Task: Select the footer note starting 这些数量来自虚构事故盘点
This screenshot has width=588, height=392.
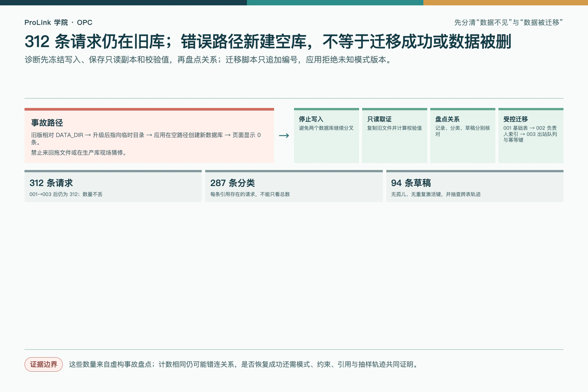Action: [244, 364]
